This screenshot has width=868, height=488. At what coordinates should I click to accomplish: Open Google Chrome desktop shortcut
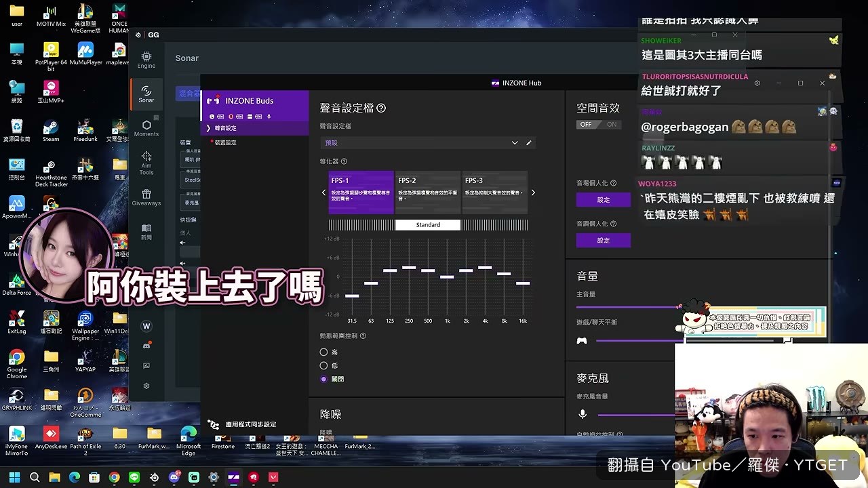coord(16,364)
